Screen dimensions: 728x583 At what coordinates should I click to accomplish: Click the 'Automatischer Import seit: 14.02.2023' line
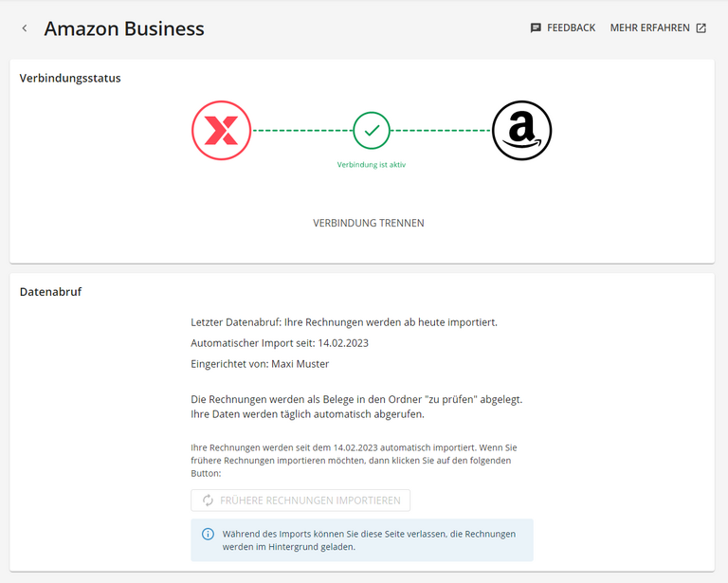280,343
